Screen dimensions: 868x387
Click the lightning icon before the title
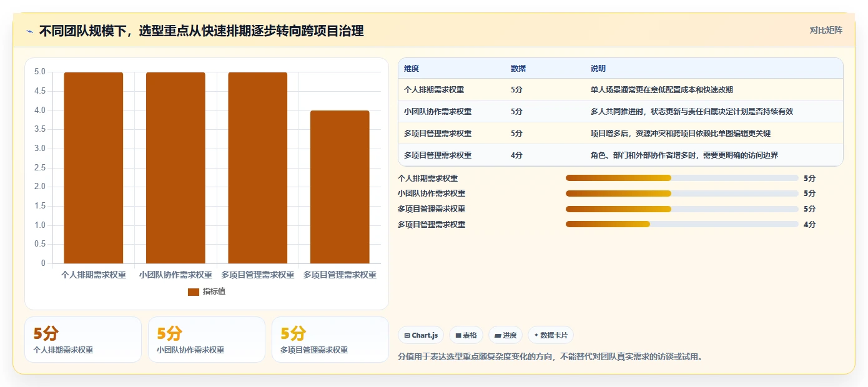(x=30, y=31)
